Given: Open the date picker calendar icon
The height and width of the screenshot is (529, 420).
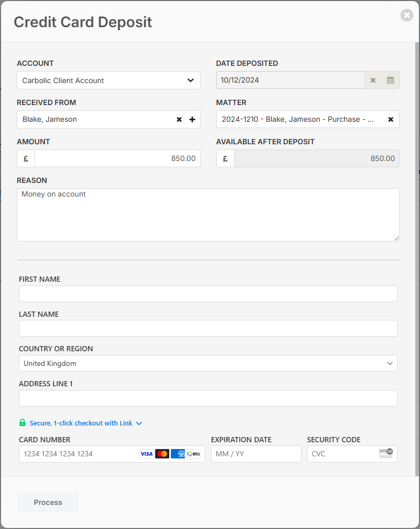Looking at the screenshot, I should (x=390, y=80).
